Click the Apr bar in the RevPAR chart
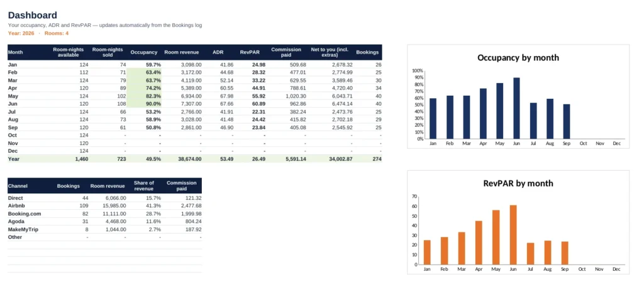The width and height of the screenshot is (644, 286). click(479, 243)
